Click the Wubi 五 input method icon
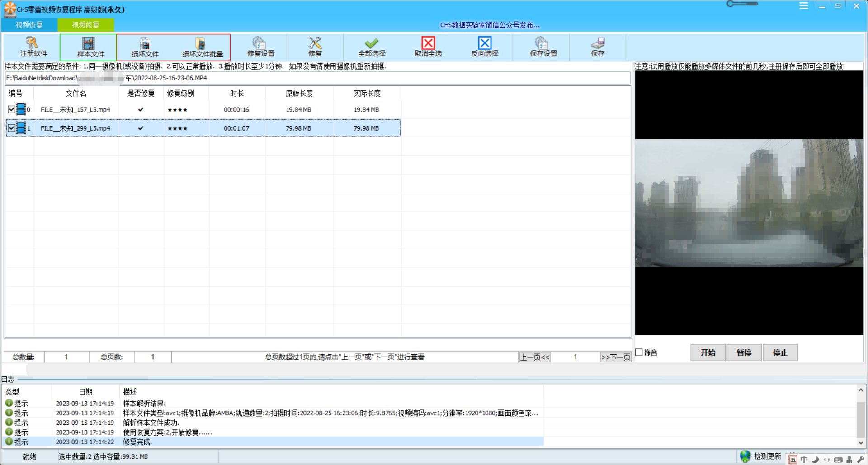 click(x=793, y=460)
